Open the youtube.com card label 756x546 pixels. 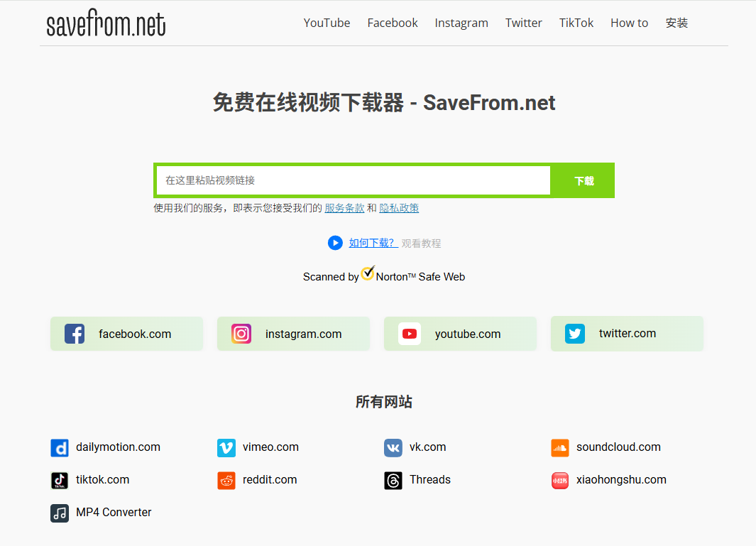pos(468,334)
